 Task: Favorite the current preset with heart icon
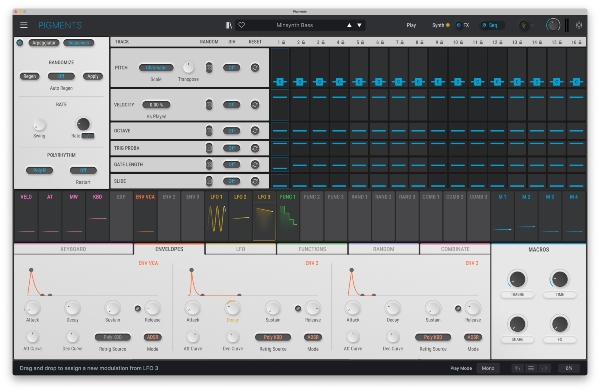241,25
